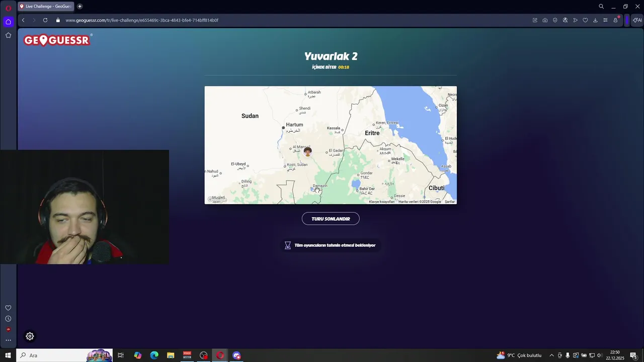Open the Windows Start menu
Viewport: 644px width, 362px height.
pyautogui.click(x=8, y=355)
